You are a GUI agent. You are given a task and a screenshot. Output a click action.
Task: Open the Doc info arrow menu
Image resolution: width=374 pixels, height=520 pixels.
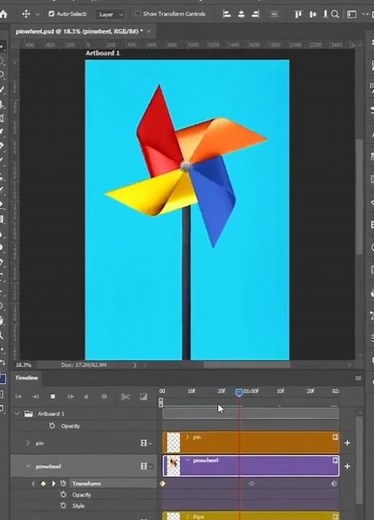point(135,365)
